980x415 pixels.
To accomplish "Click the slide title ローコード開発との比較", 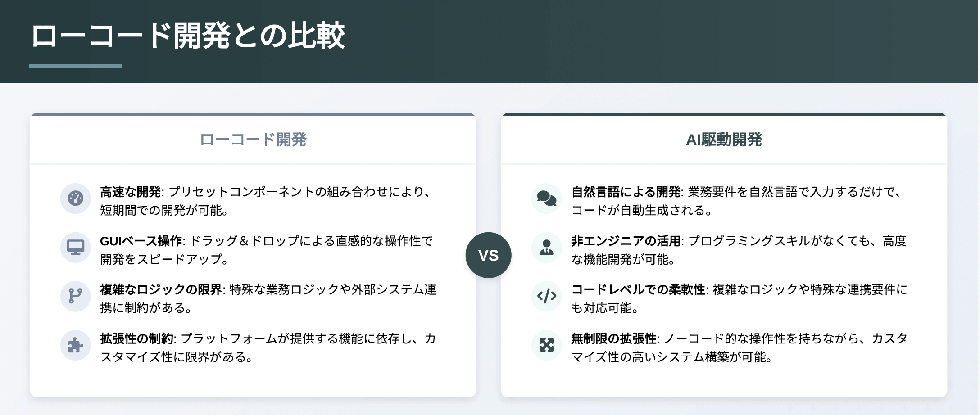I will (188, 36).
